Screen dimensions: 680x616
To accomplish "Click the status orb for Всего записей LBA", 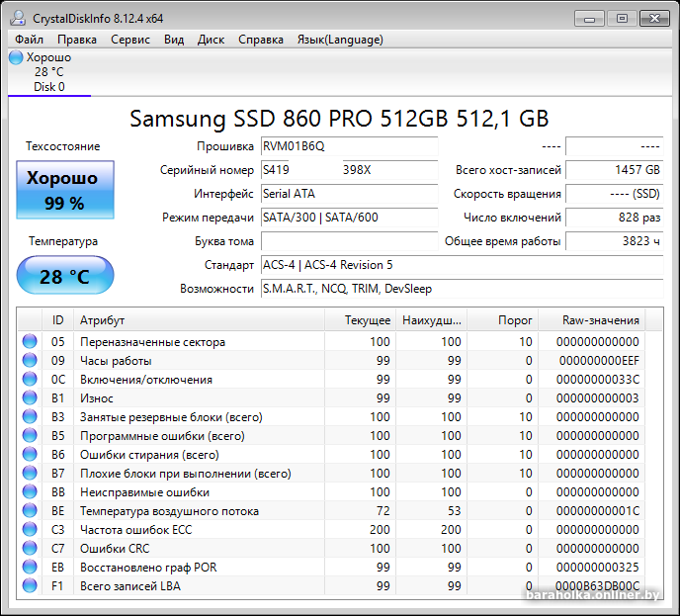I will (x=30, y=585).
